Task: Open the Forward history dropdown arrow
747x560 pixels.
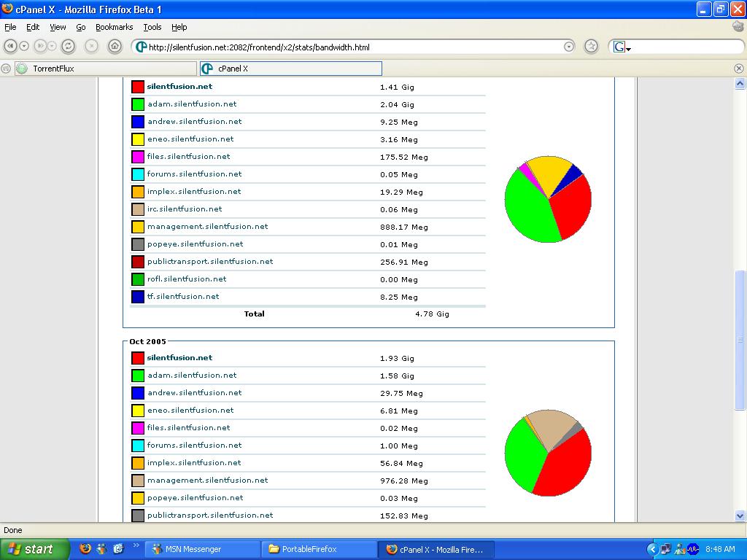Action: click(x=52, y=46)
